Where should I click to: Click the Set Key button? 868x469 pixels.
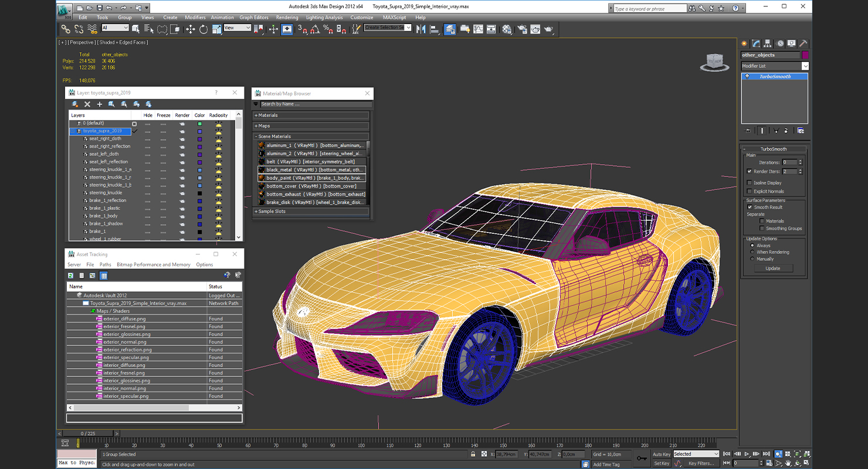point(662,463)
